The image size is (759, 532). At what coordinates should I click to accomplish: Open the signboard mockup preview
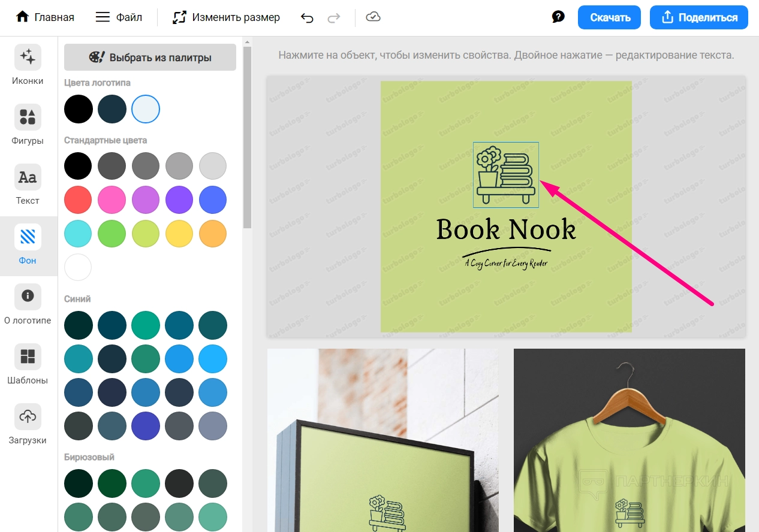[382, 440]
